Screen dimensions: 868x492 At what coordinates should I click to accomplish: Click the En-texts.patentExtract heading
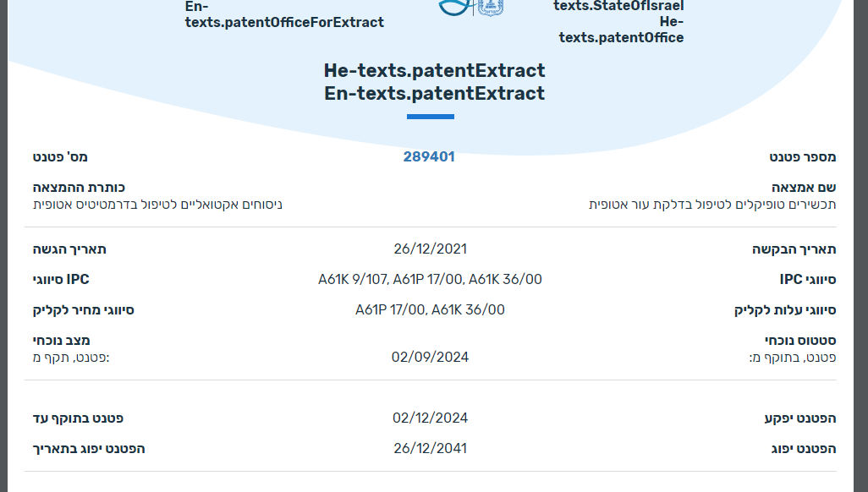coord(434,93)
